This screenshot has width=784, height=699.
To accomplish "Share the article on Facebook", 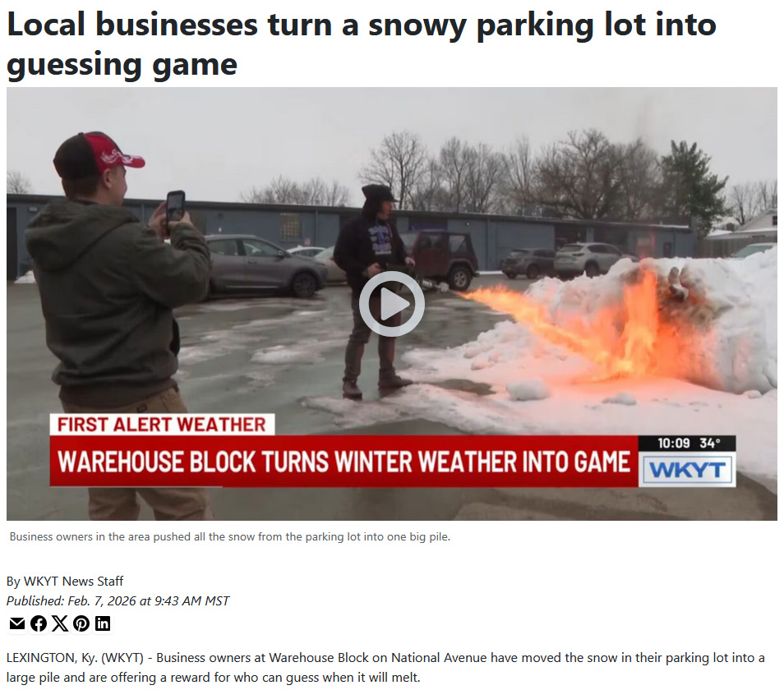I will pyautogui.click(x=39, y=623).
